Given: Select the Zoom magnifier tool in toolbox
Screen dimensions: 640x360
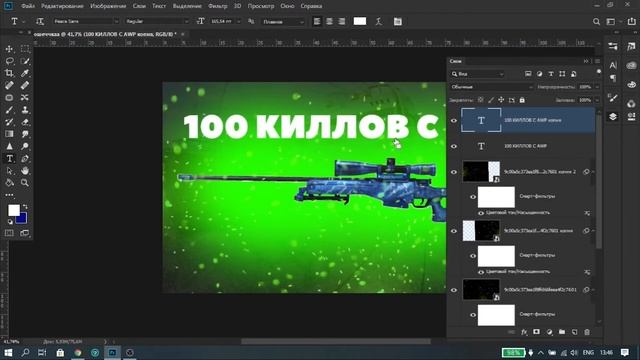Looking at the screenshot, I should pos(25,183).
